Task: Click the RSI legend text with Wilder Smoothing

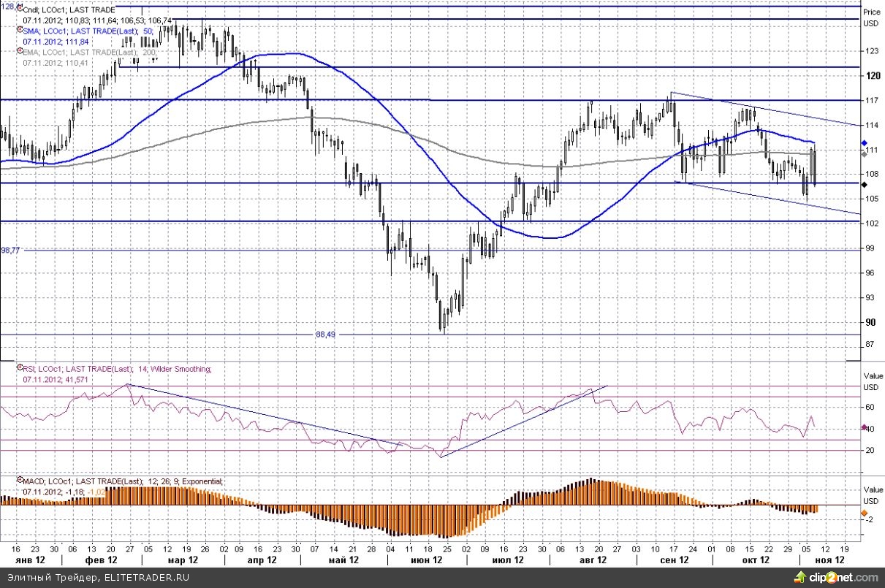Action: point(117,370)
